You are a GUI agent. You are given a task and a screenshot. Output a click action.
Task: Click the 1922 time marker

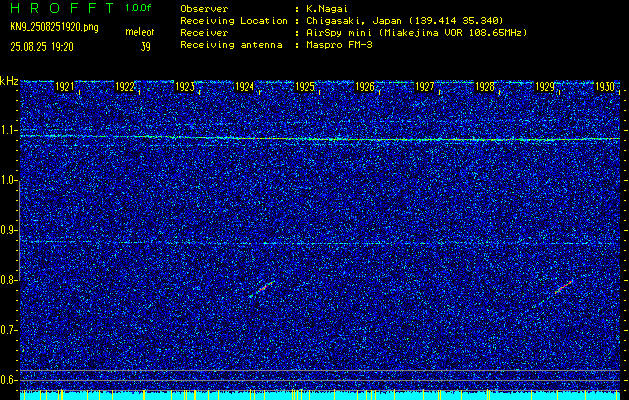coord(124,87)
